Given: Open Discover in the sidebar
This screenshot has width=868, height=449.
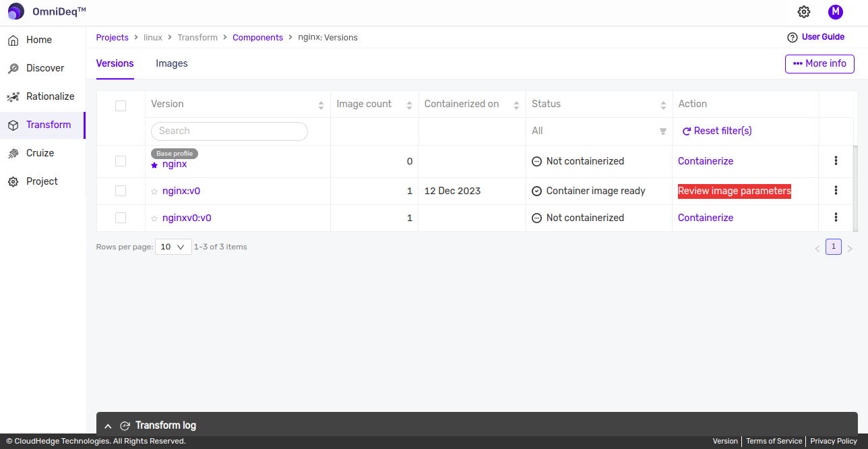Looking at the screenshot, I should coord(43,68).
